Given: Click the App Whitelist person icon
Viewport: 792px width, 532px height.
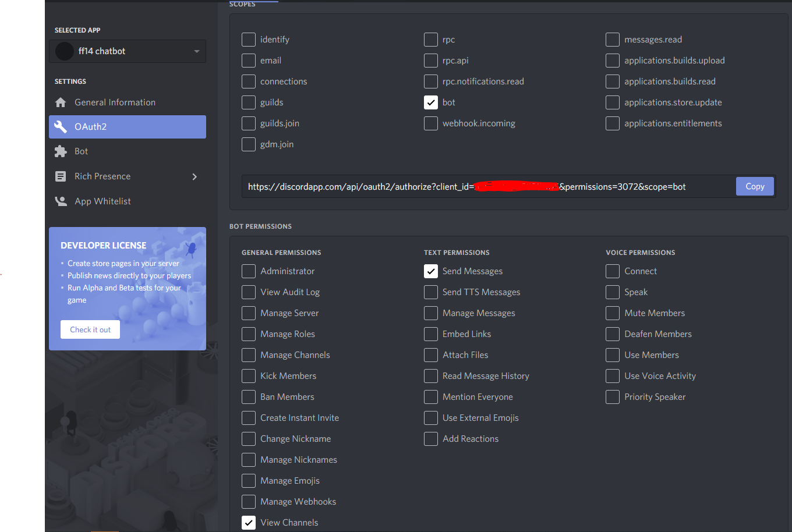Looking at the screenshot, I should 61,201.
